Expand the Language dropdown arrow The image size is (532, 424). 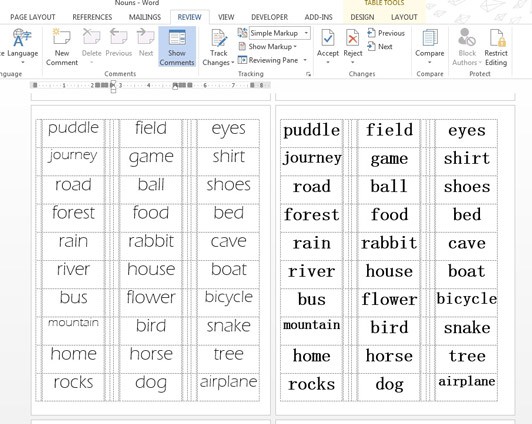coord(22,62)
